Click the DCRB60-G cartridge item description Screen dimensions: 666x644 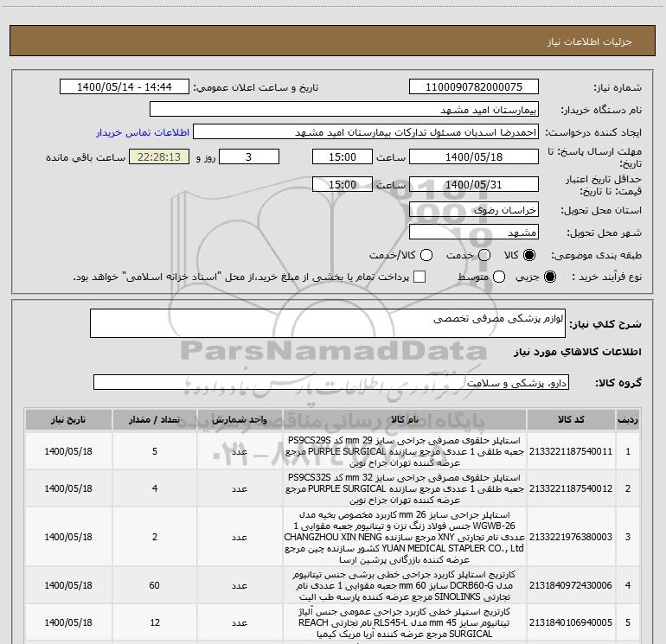(405, 585)
